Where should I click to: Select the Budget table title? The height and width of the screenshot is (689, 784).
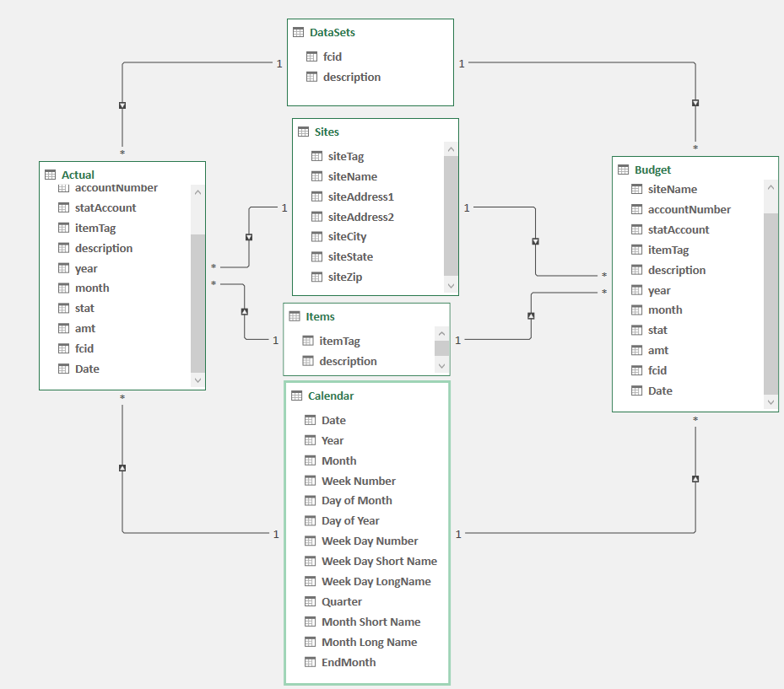click(653, 170)
